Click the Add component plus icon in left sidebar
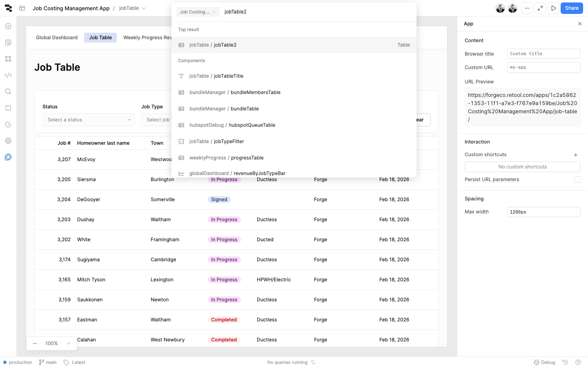Image resolution: width=588 pixels, height=368 pixels. coord(8,26)
